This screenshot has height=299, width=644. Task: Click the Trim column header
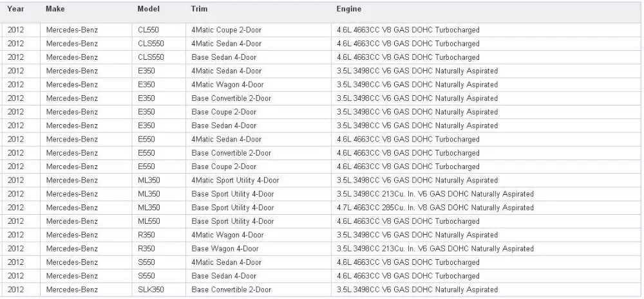(x=199, y=10)
